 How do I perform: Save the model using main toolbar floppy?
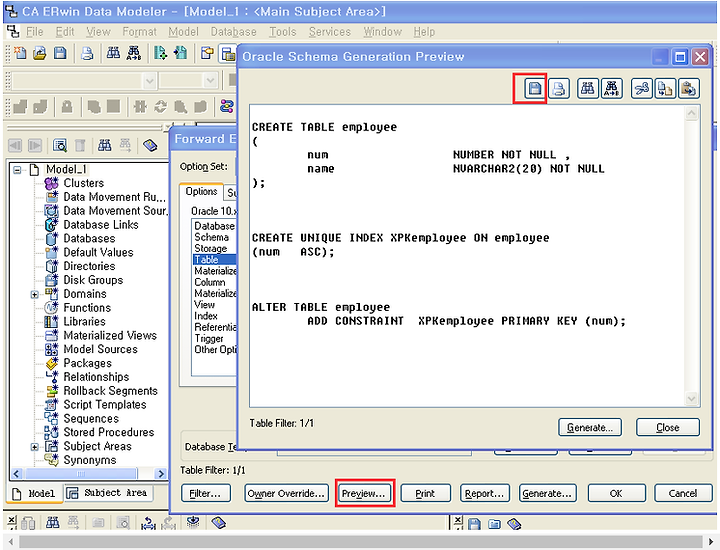pyautogui.click(x=60, y=53)
